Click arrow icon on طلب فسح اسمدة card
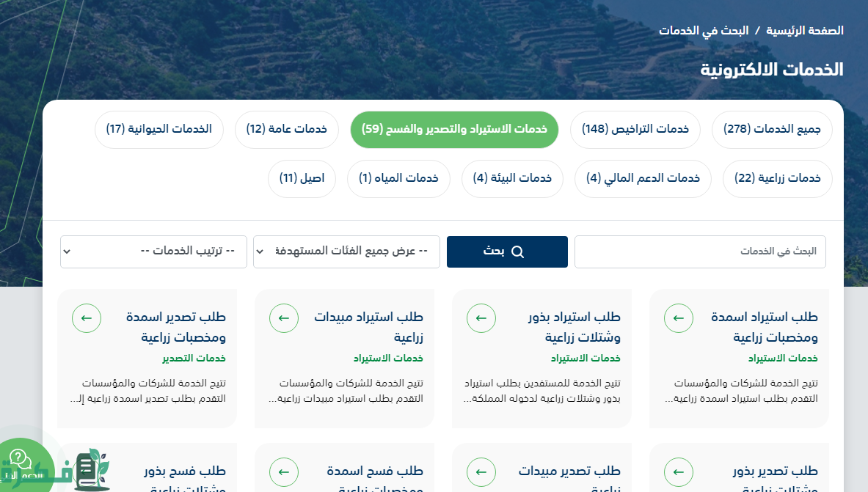The width and height of the screenshot is (868, 492). tap(284, 472)
